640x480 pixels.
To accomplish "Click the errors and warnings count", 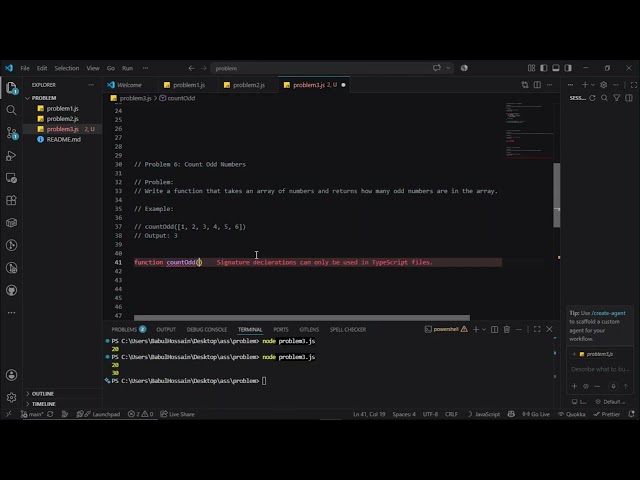I will click(x=140, y=414).
